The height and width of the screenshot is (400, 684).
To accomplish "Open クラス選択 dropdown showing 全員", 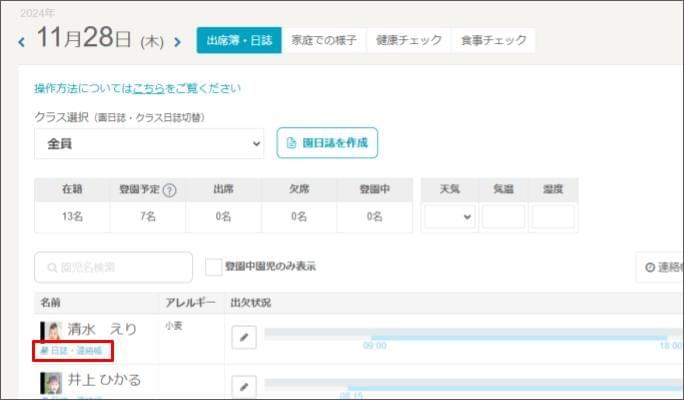I will tap(149, 144).
